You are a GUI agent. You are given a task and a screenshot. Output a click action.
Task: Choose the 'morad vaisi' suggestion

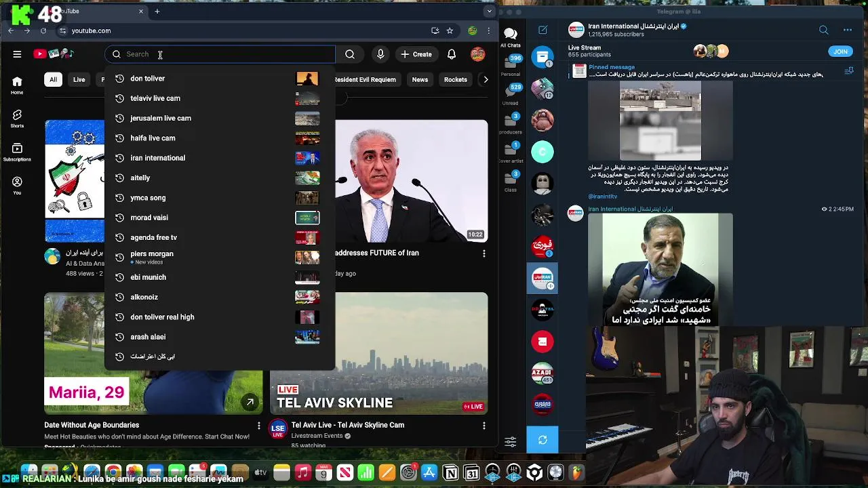point(220,218)
